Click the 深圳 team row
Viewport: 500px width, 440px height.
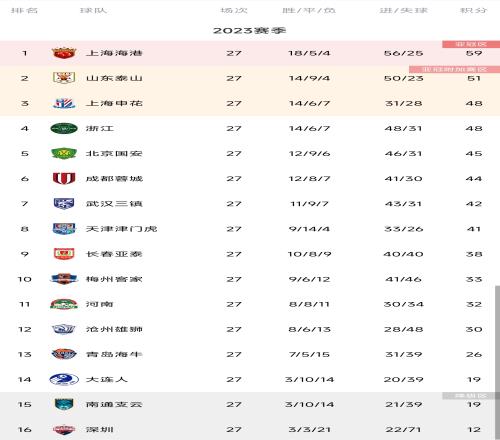250,429
